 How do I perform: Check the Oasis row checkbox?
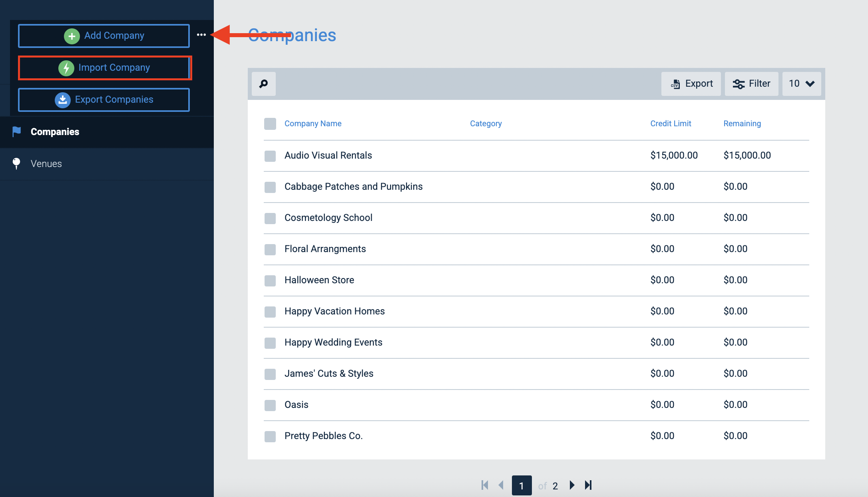coord(270,405)
